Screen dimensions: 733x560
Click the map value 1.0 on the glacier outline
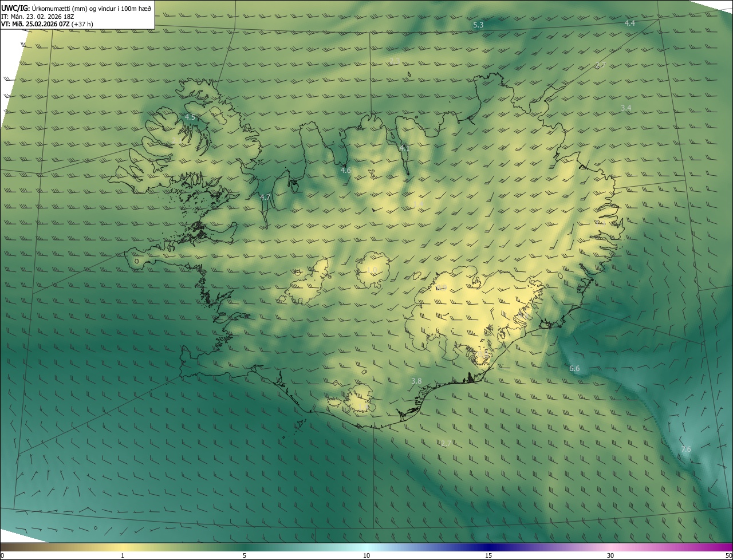point(372,270)
